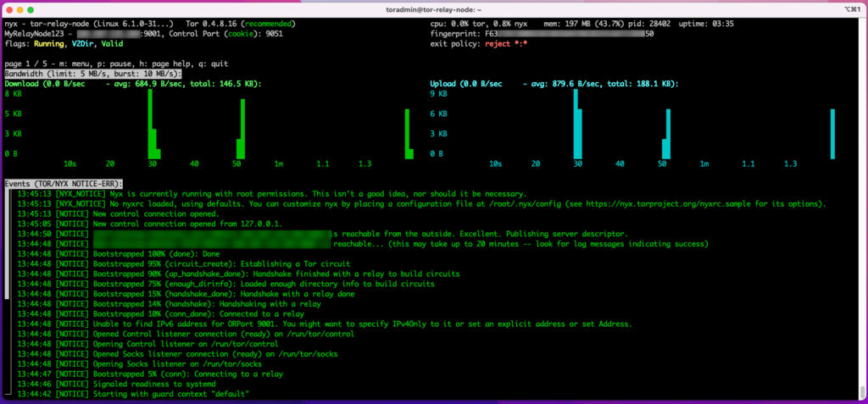The image size is (868, 404).
Task: Click the 'Running' relay flag
Action: [x=50, y=44]
